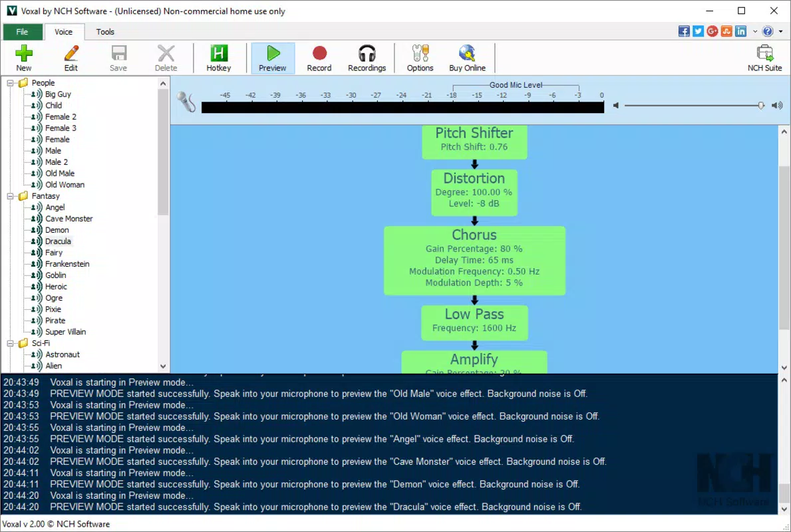Open the help dropdown arrow
Image resolution: width=791 pixels, height=532 pixels.
(x=780, y=31)
